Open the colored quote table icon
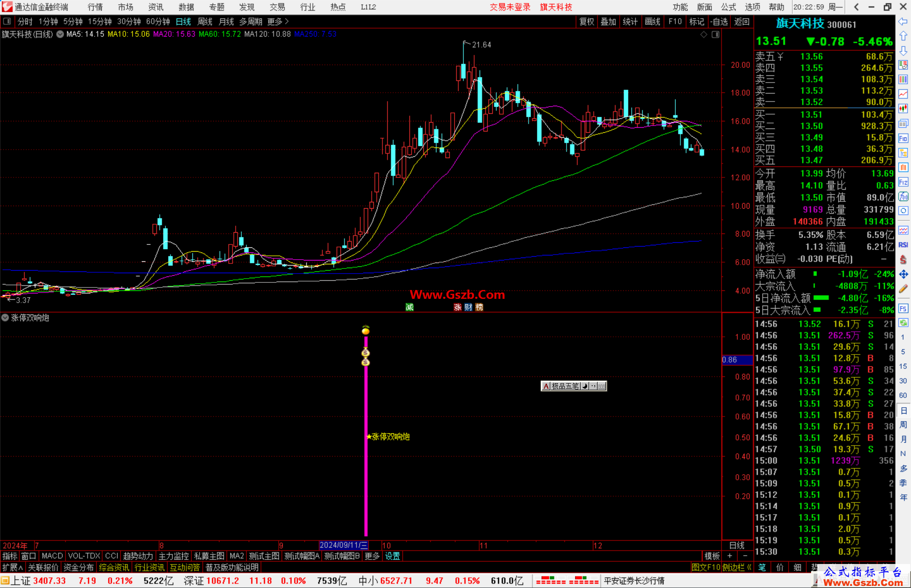The image size is (911, 588). 903,80
